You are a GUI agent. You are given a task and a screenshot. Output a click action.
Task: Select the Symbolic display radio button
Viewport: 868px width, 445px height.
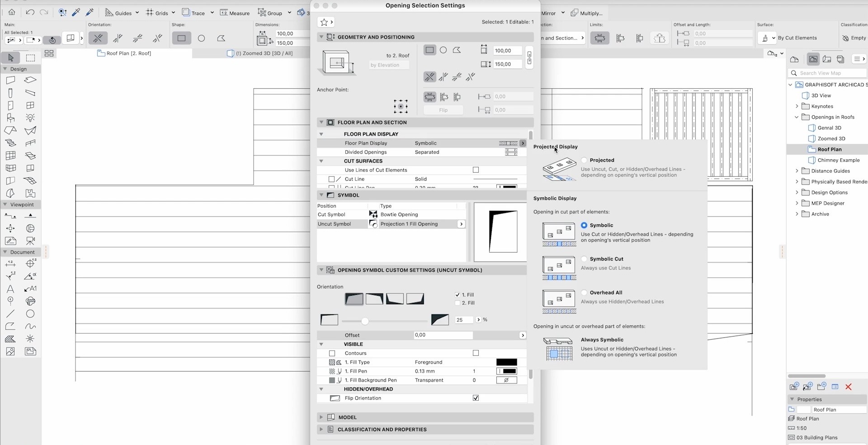click(584, 225)
